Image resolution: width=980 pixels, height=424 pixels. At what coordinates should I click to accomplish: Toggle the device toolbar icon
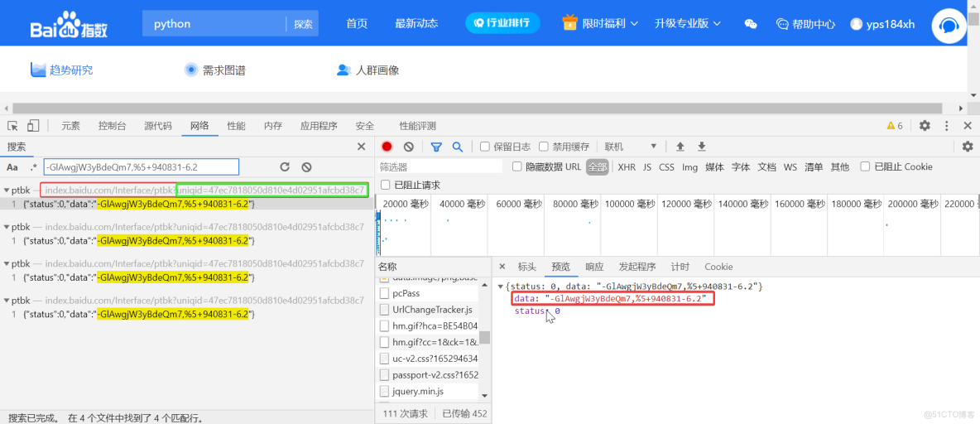click(33, 126)
